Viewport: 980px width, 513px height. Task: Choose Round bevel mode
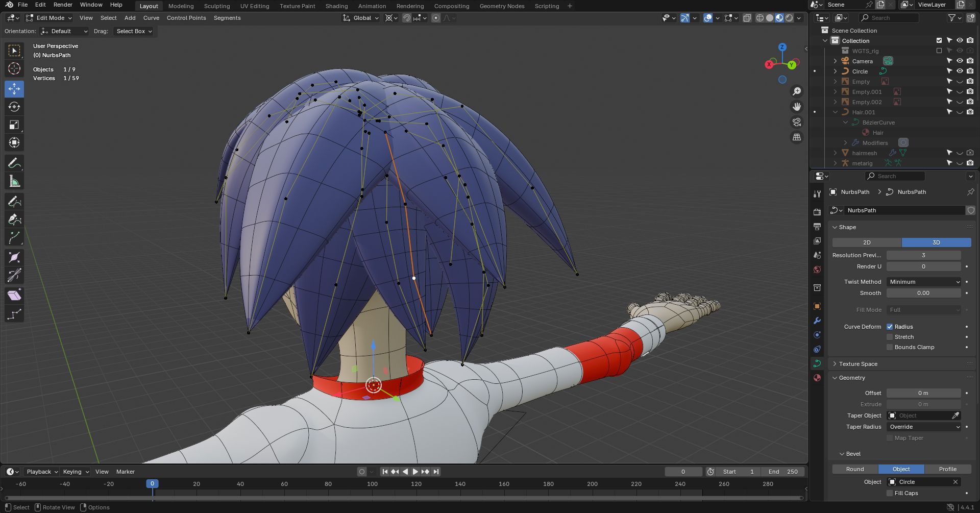pyautogui.click(x=855, y=469)
